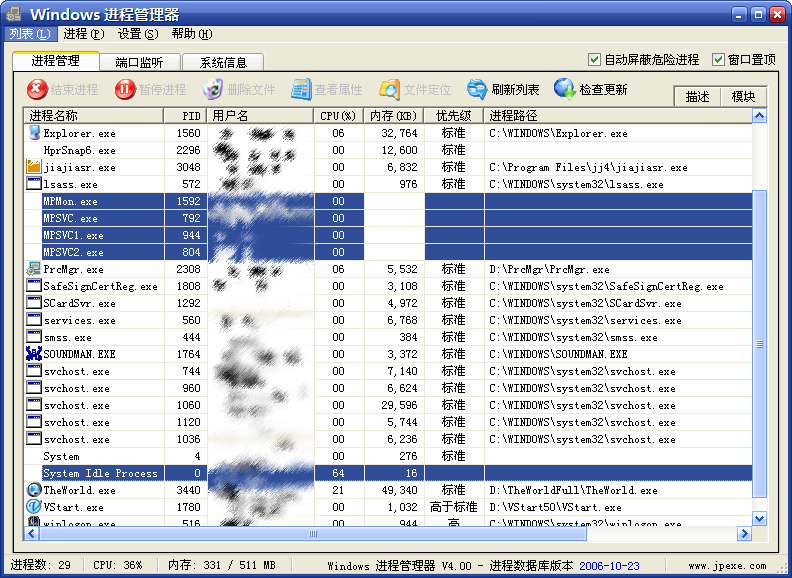Viewport: 792px width, 578px height.
Task: Click the vertical scrollbar thumb
Action: (759, 344)
